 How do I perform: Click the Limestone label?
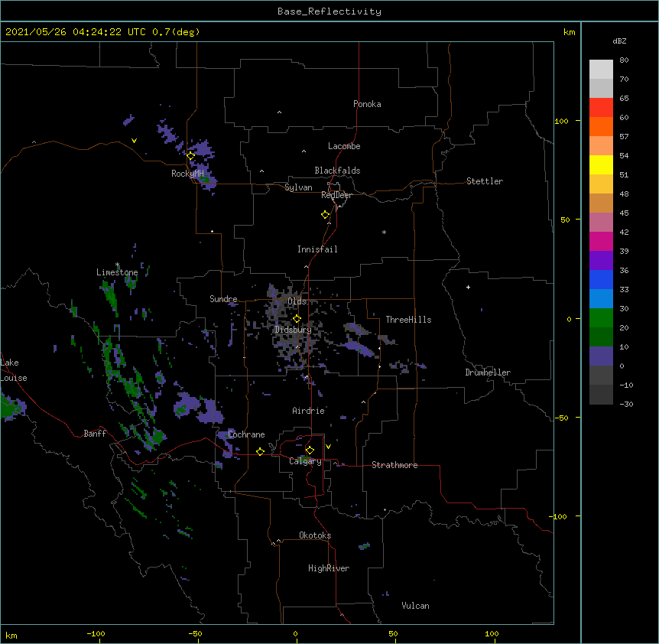[x=117, y=272]
